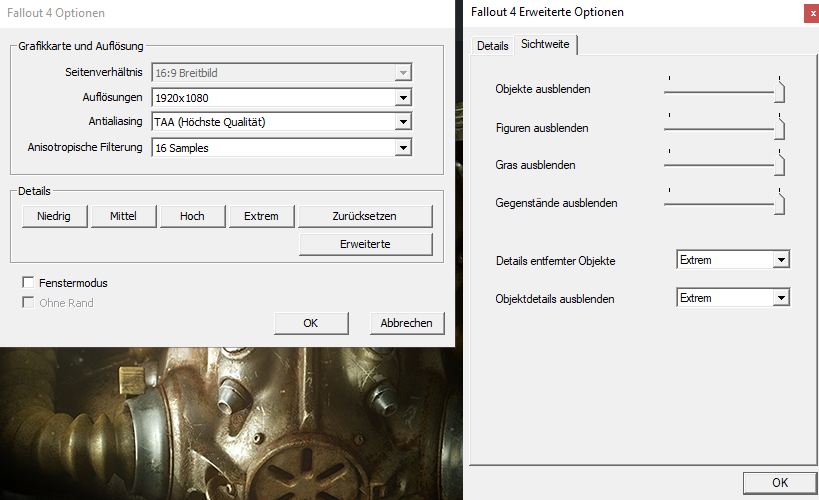Click the Abbrechen button

[407, 323]
